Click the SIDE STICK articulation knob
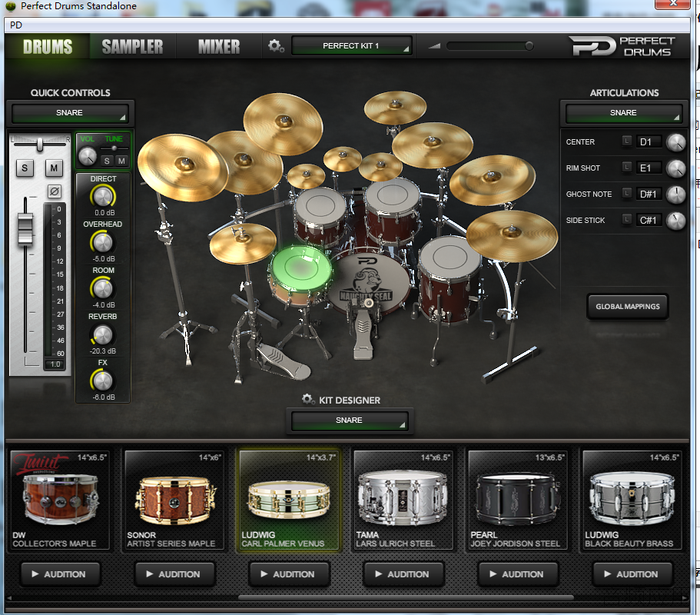The height and width of the screenshot is (615, 700). 676,221
